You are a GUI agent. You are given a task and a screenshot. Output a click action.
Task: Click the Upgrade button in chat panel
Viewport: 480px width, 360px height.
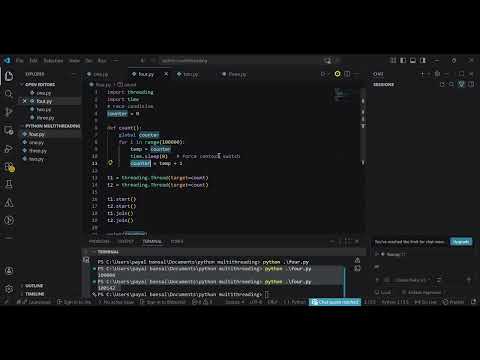tap(461, 242)
